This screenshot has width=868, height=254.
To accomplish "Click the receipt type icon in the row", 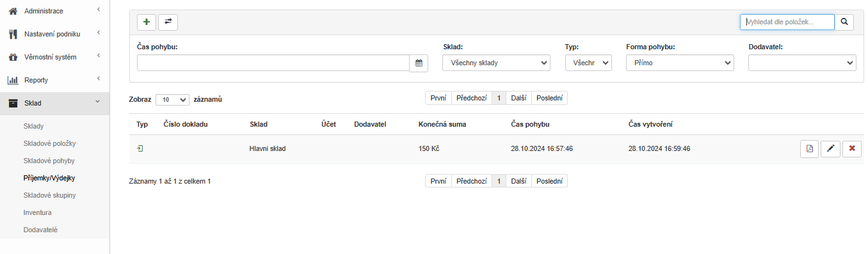I will 140,148.
